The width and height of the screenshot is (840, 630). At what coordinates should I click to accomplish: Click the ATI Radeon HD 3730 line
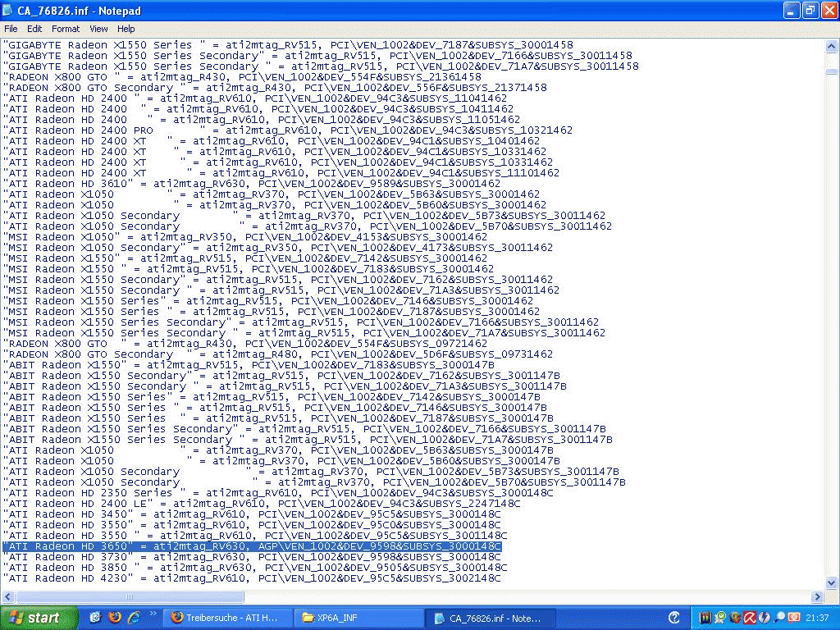pyautogui.click(x=253, y=557)
